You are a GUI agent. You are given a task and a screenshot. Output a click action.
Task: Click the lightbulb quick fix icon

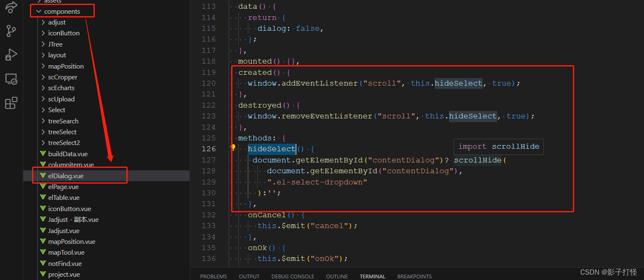coord(233,148)
